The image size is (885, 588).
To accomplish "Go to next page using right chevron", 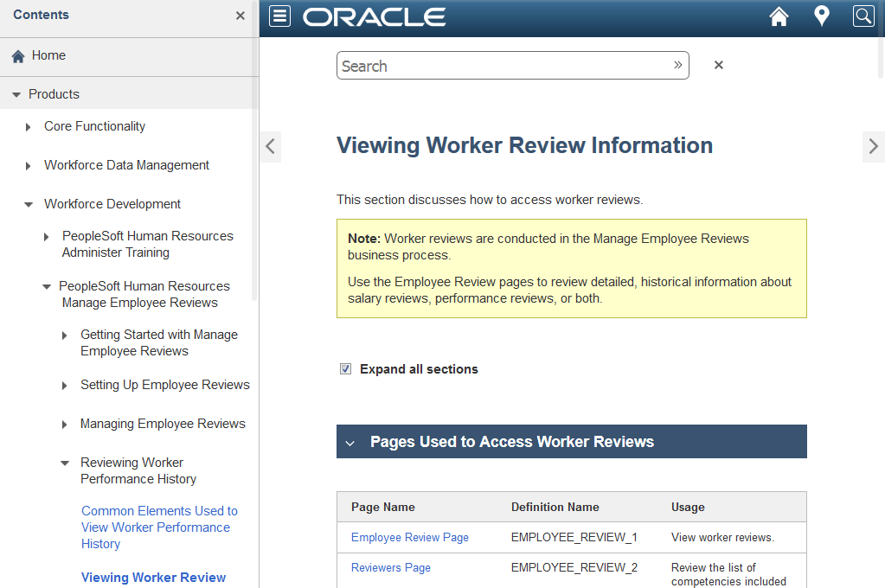I will (x=873, y=147).
